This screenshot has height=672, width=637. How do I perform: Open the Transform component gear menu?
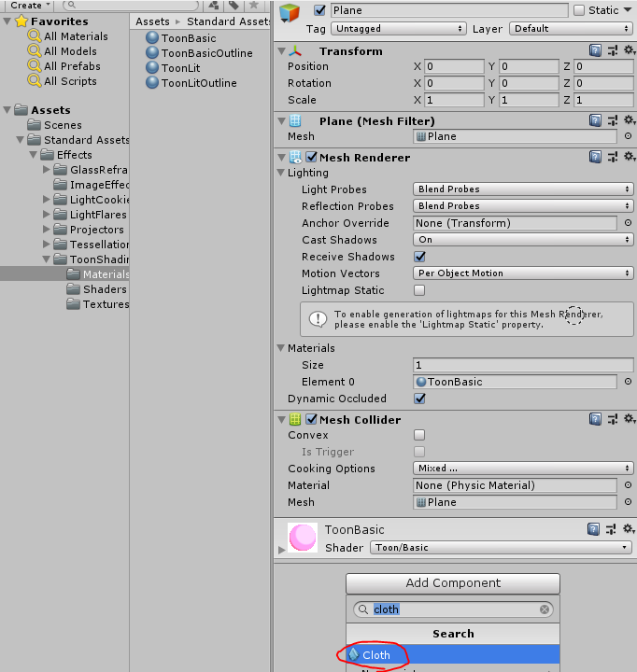tap(630, 50)
